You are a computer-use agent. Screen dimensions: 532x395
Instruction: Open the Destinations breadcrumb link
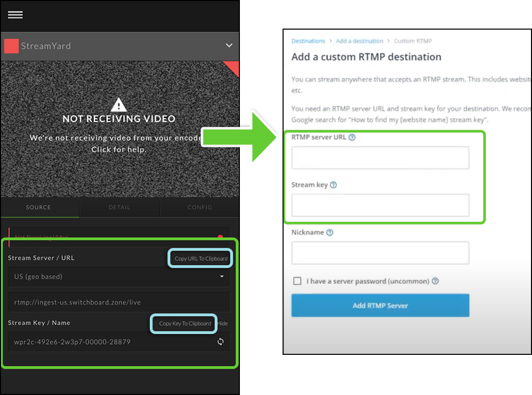click(x=308, y=41)
